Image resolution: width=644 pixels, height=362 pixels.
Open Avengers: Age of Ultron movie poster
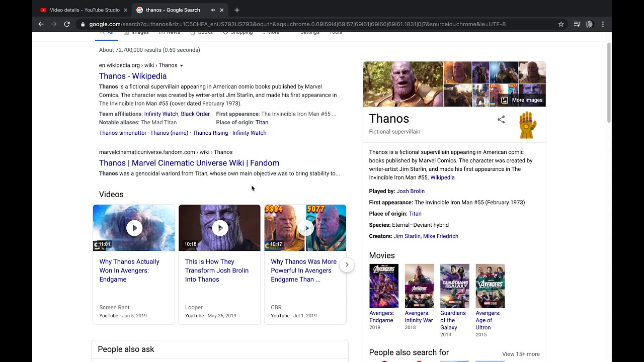point(490,286)
